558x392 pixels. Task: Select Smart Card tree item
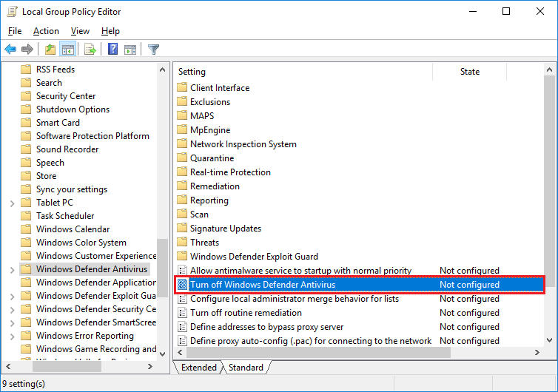(58, 123)
